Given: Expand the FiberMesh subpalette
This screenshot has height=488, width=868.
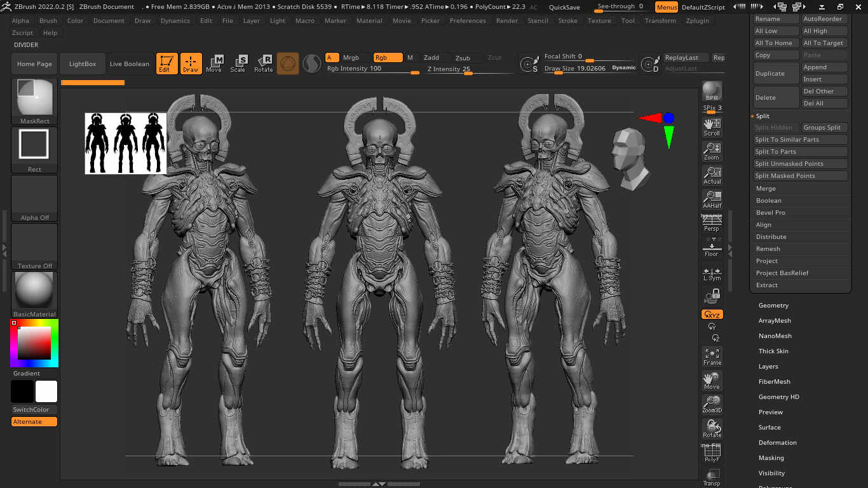Looking at the screenshot, I should tap(774, 382).
